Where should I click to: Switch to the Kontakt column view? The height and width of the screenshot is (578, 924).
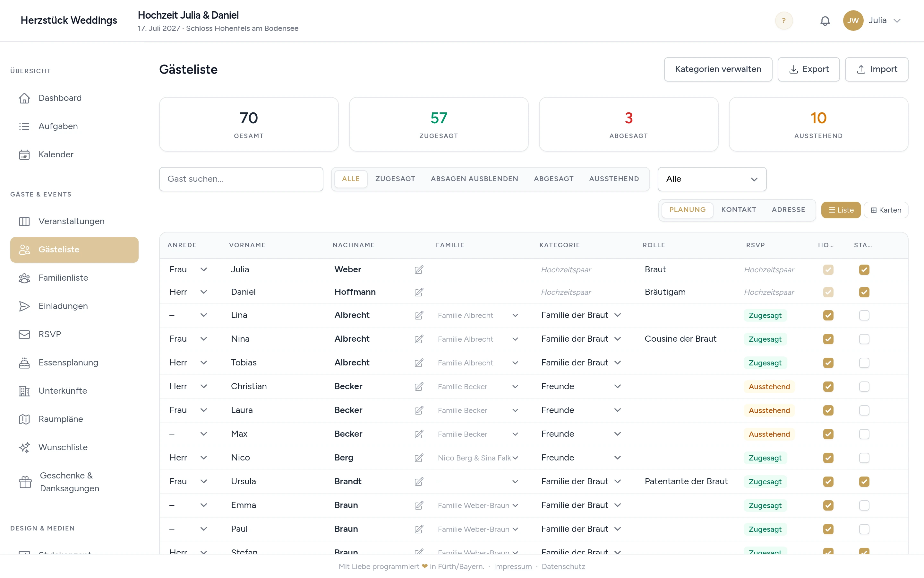point(739,210)
